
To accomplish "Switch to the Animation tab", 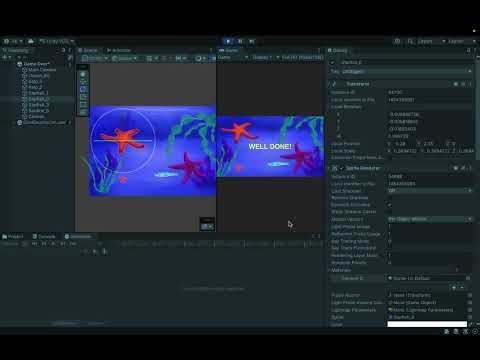I will (x=78, y=236).
